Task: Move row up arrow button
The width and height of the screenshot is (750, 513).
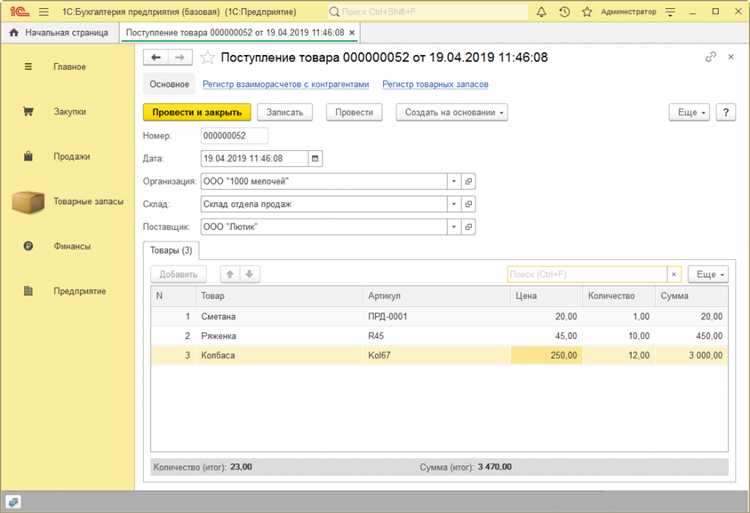Action: pos(230,274)
